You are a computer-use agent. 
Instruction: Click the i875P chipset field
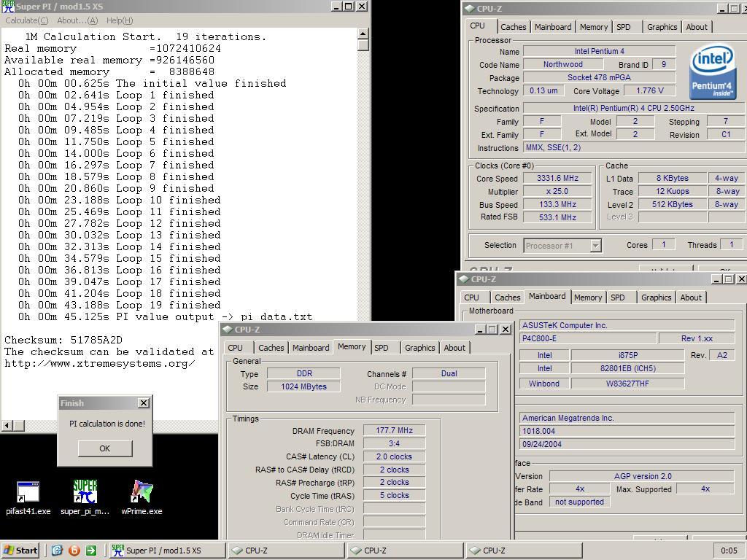[x=627, y=355]
